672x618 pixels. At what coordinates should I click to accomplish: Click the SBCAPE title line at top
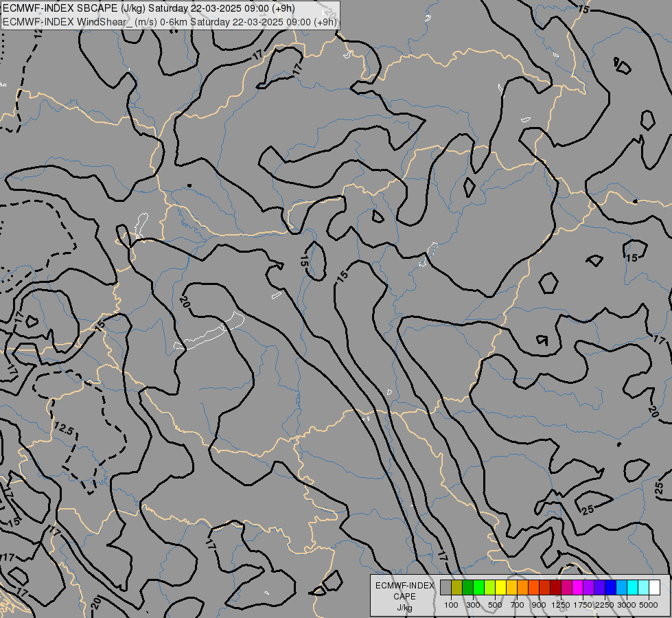point(149,8)
